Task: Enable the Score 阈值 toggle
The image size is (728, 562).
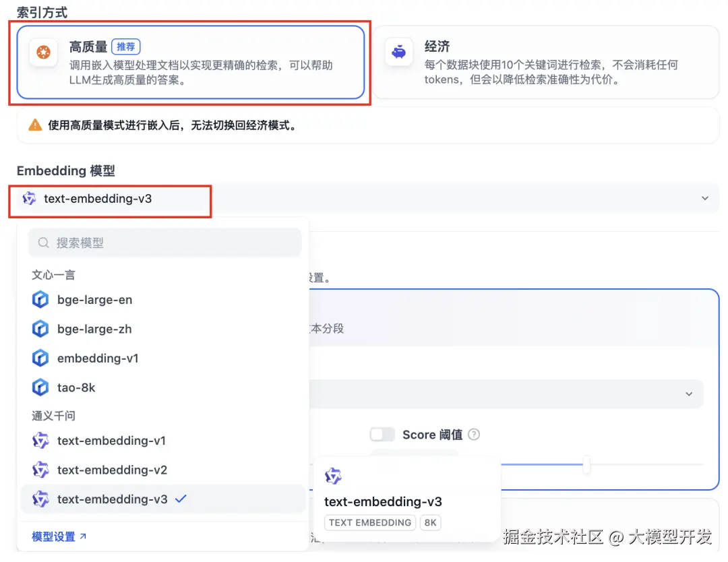Action: click(x=382, y=435)
